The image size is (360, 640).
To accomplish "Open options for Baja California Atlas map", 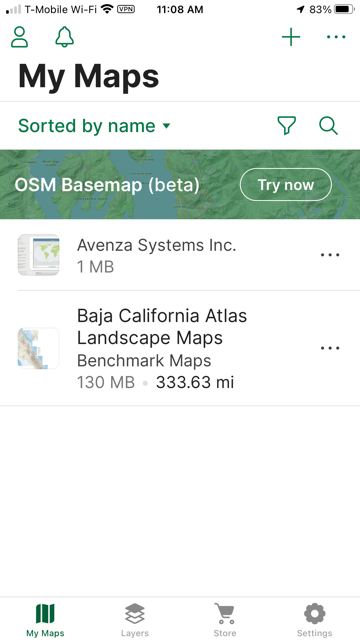I will tap(330, 348).
